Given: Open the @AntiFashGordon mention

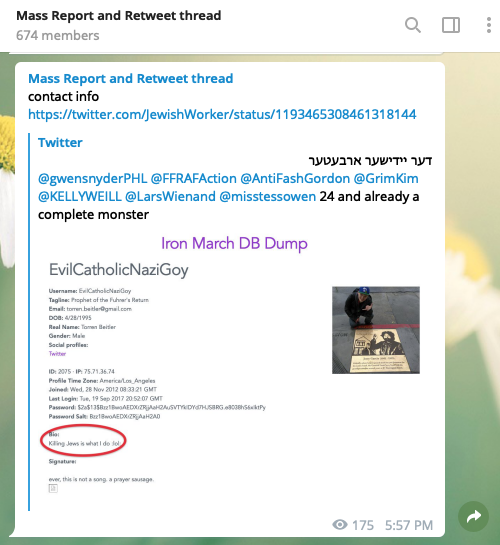Looking at the screenshot, I should click(295, 178).
